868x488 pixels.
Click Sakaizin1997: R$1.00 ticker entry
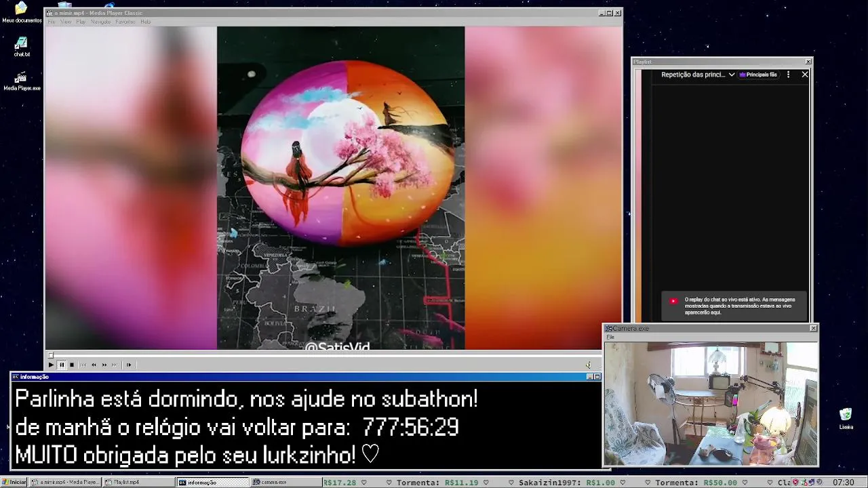click(566, 483)
